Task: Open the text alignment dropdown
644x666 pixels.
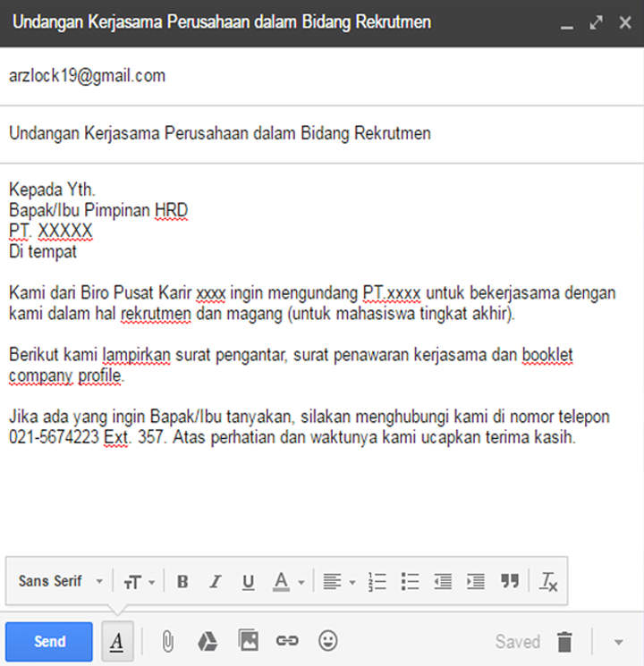Action: [x=339, y=581]
